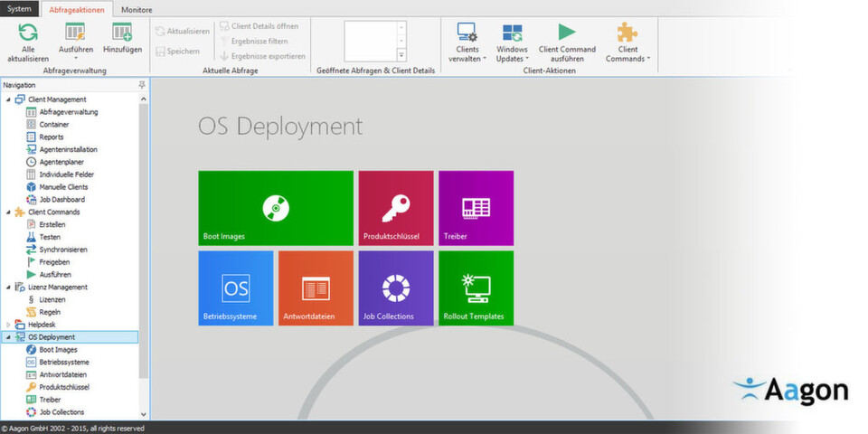The height and width of the screenshot is (434, 868).
Task: Click Alle aktualisieren refresh icon
Action: (x=28, y=33)
